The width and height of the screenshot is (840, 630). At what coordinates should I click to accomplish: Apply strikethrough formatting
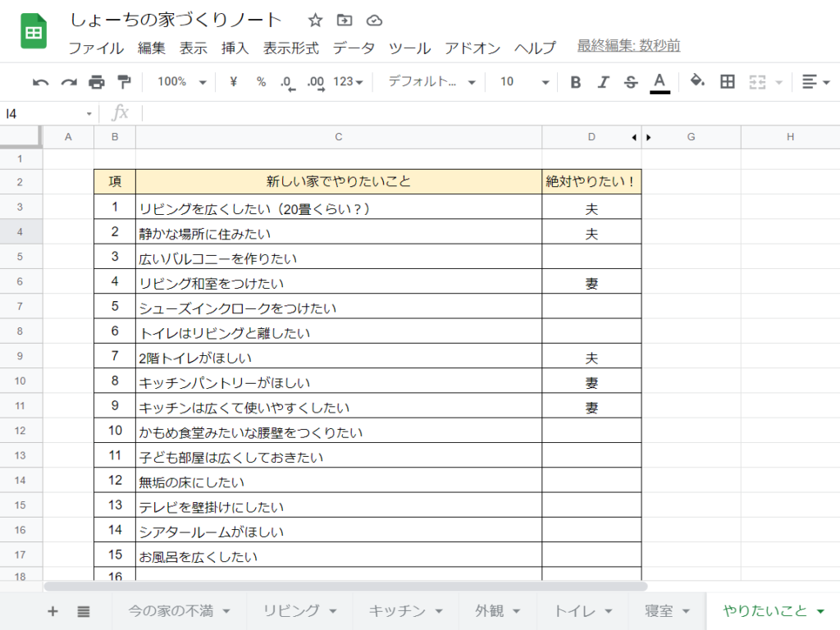pos(631,82)
